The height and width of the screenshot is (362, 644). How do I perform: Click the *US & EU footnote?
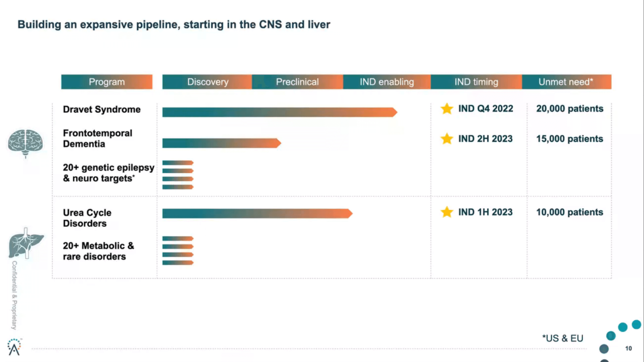[x=563, y=338]
